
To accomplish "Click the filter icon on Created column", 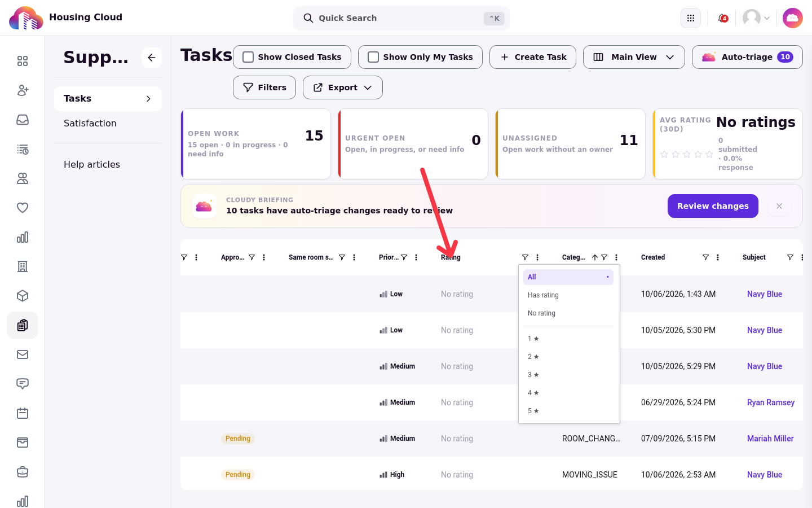I will pyautogui.click(x=705, y=257).
